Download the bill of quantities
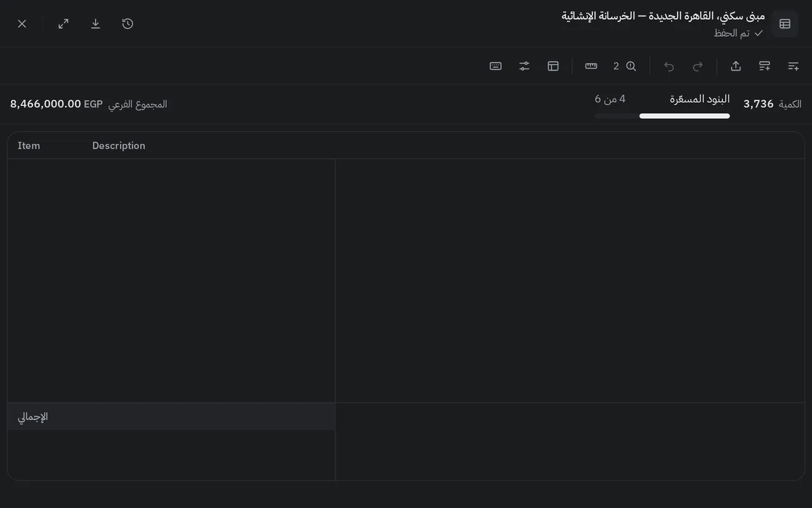The image size is (812, 508). (x=96, y=23)
